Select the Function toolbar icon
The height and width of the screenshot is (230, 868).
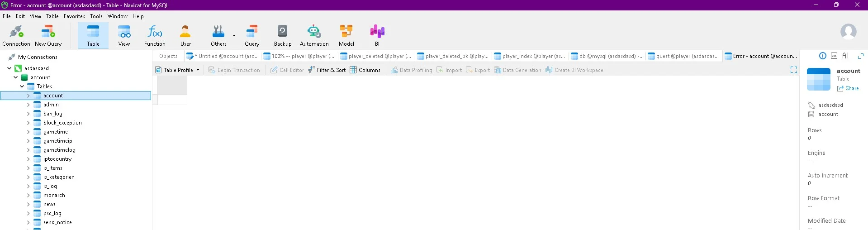[155, 36]
